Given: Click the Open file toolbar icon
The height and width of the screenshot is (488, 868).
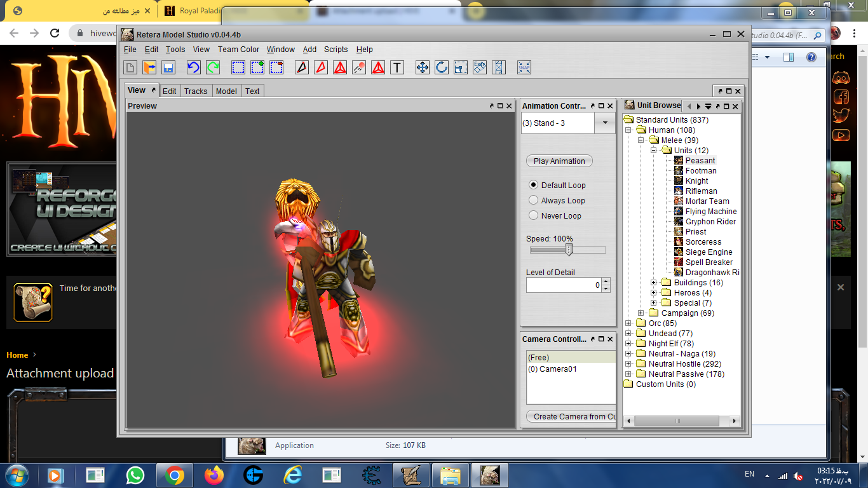Looking at the screenshot, I should pos(149,67).
